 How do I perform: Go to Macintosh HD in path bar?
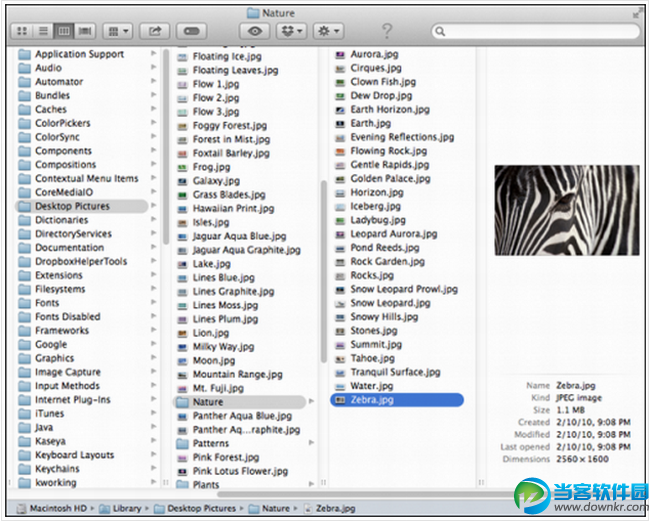52,508
